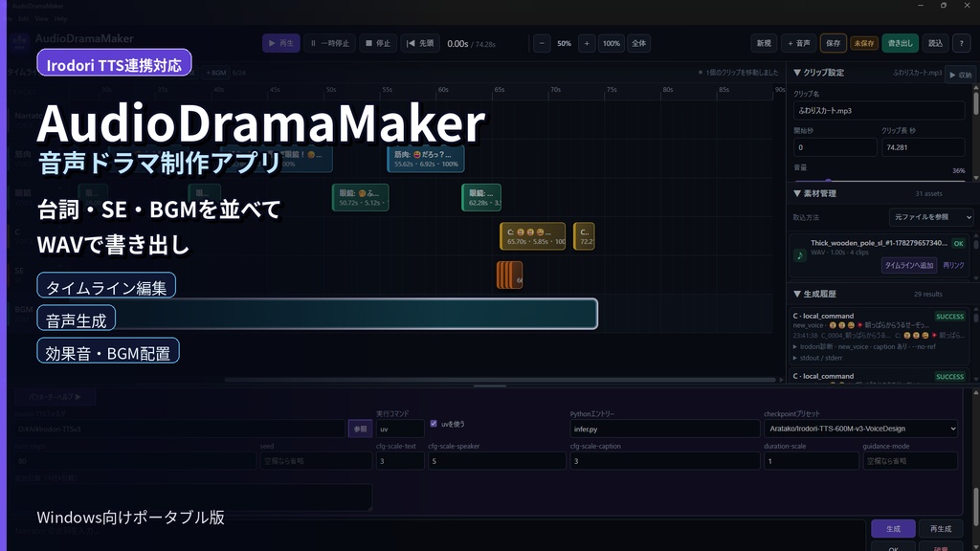The height and width of the screenshot is (551, 980).
Task: Collapse the right panel with 収納
Action: tap(961, 75)
